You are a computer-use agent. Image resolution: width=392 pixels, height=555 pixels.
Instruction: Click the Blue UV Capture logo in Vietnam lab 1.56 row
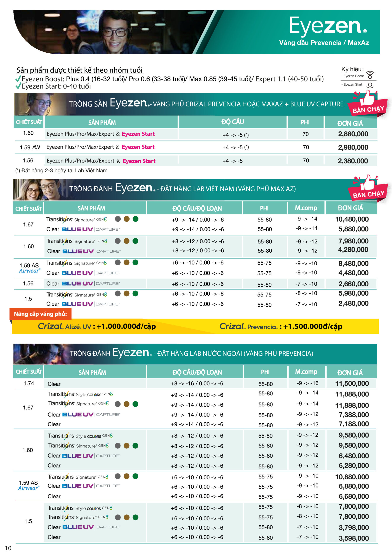[x=91, y=284]
